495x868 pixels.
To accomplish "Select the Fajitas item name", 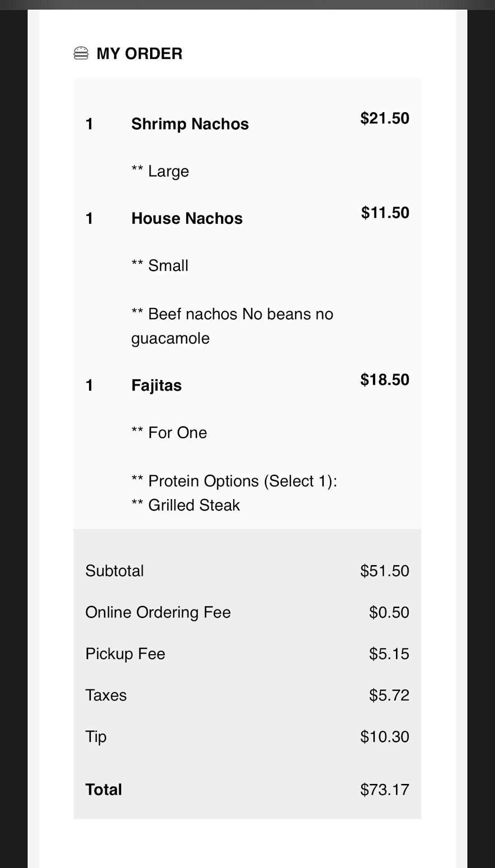I will click(156, 386).
